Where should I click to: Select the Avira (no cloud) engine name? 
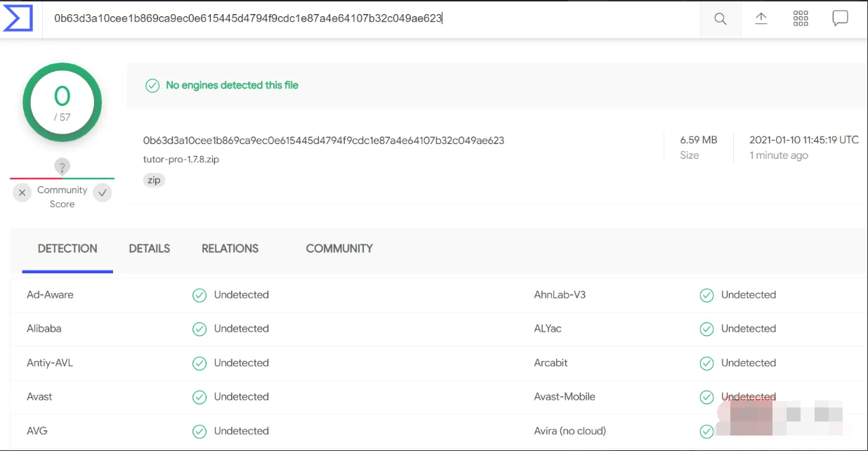[570, 431]
